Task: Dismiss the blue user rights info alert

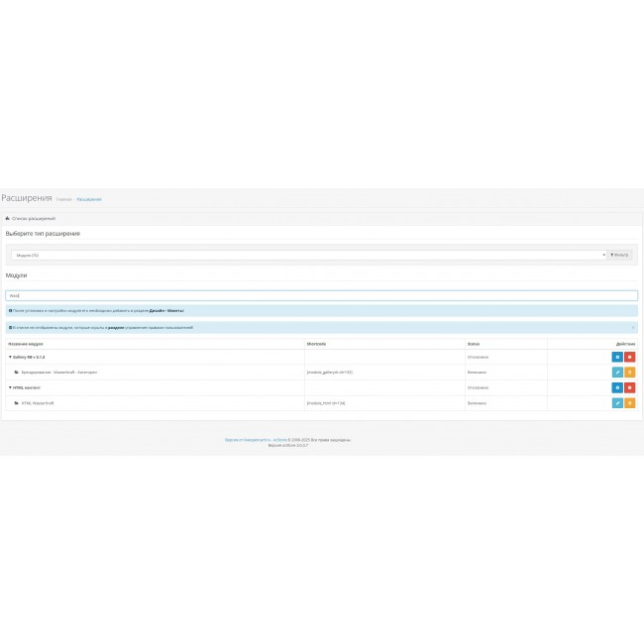Action: point(632,327)
